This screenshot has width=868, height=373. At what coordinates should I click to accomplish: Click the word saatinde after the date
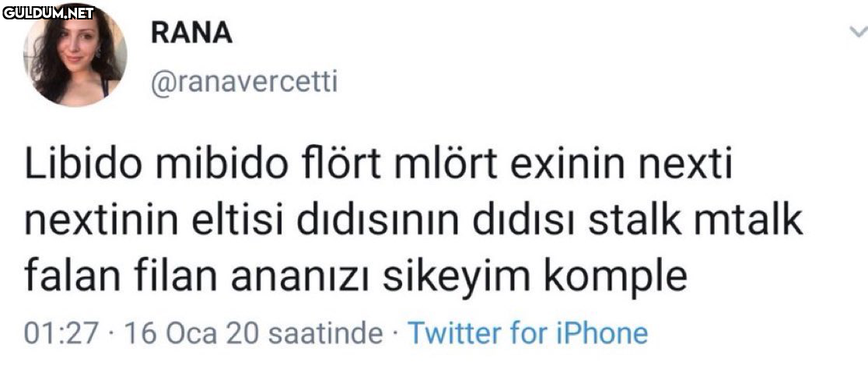tap(324, 333)
